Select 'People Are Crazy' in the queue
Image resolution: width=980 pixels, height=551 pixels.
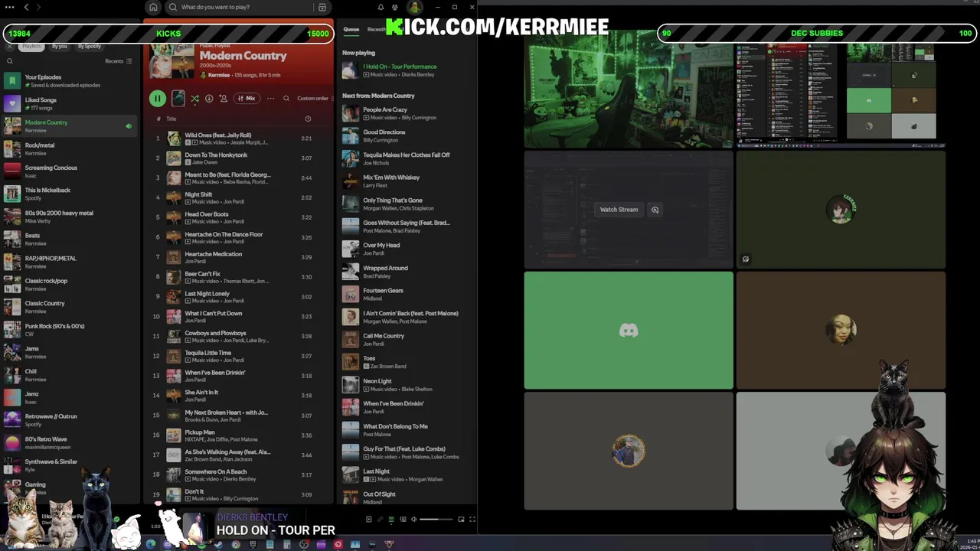tap(405, 113)
